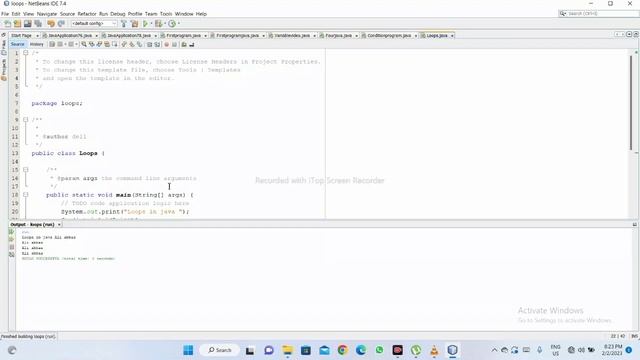Collapse main method fold at line 18
This screenshot has height=360, width=640.
(26, 195)
